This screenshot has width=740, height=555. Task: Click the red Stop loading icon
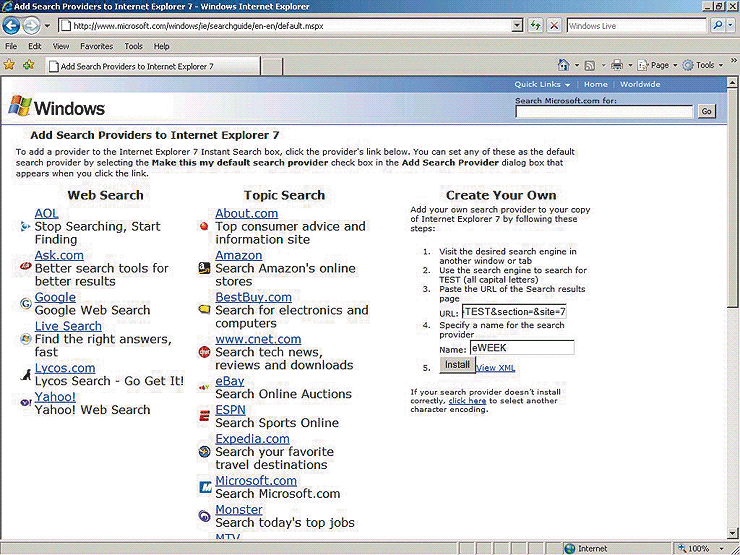click(x=555, y=25)
